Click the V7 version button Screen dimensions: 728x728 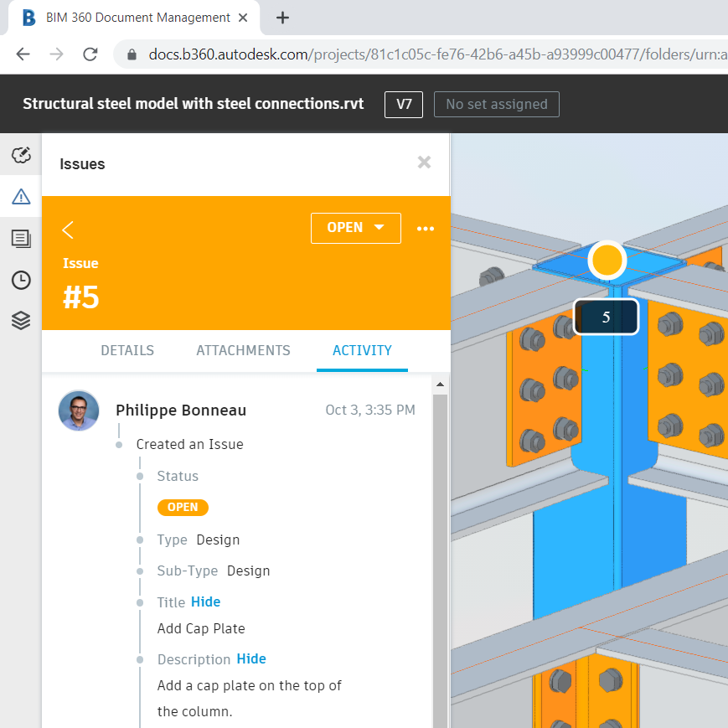tap(404, 104)
